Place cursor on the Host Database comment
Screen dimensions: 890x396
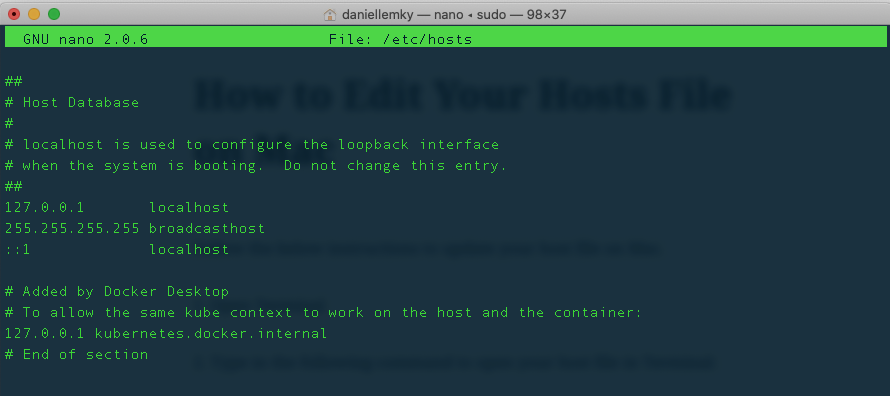point(72,103)
